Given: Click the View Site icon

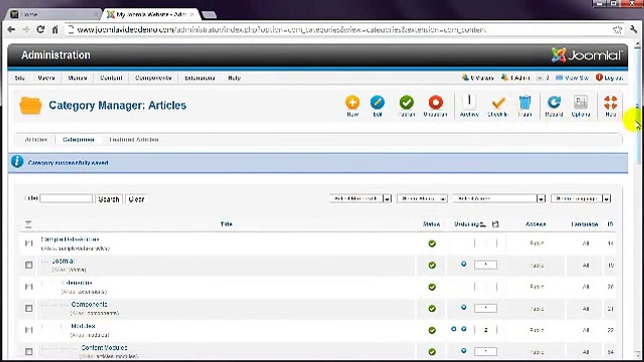Looking at the screenshot, I should click(559, 78).
